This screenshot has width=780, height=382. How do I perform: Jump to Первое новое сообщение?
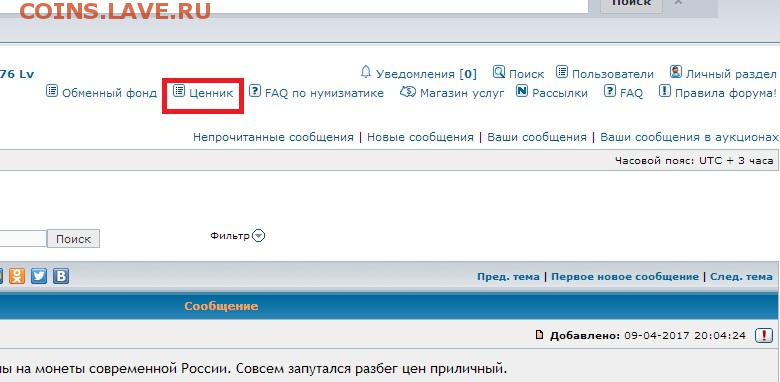(x=625, y=277)
